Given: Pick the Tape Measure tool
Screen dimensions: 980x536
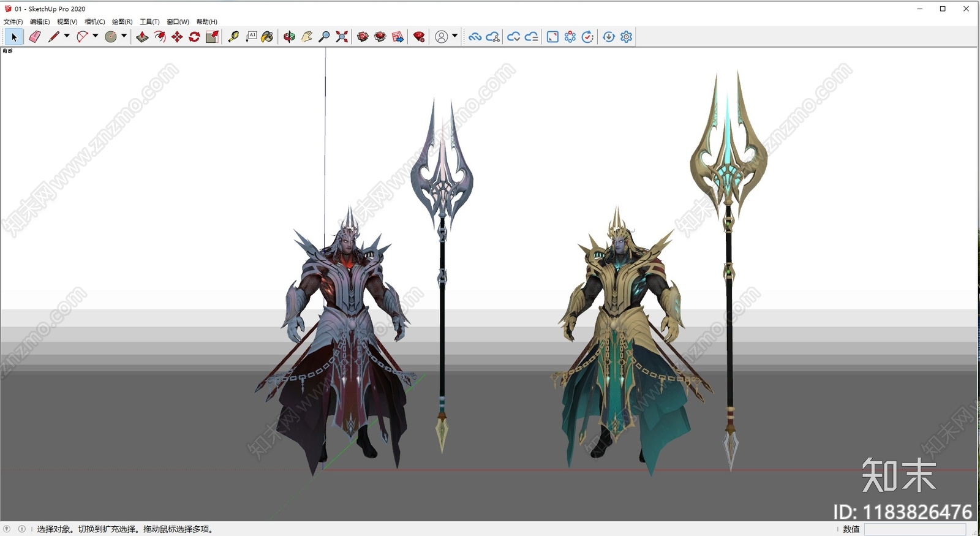Looking at the screenshot, I should pyautogui.click(x=233, y=37).
